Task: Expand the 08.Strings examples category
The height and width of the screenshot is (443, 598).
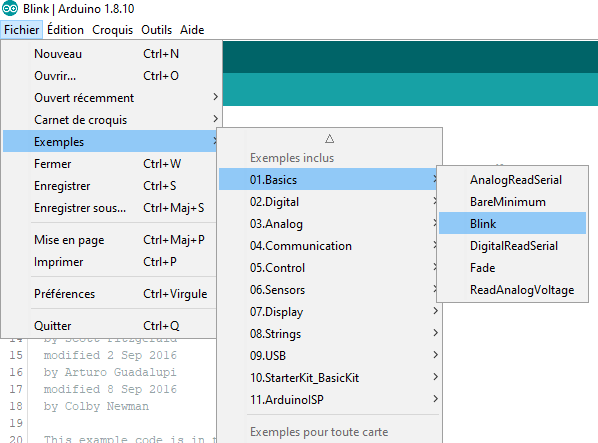Action: (x=329, y=334)
